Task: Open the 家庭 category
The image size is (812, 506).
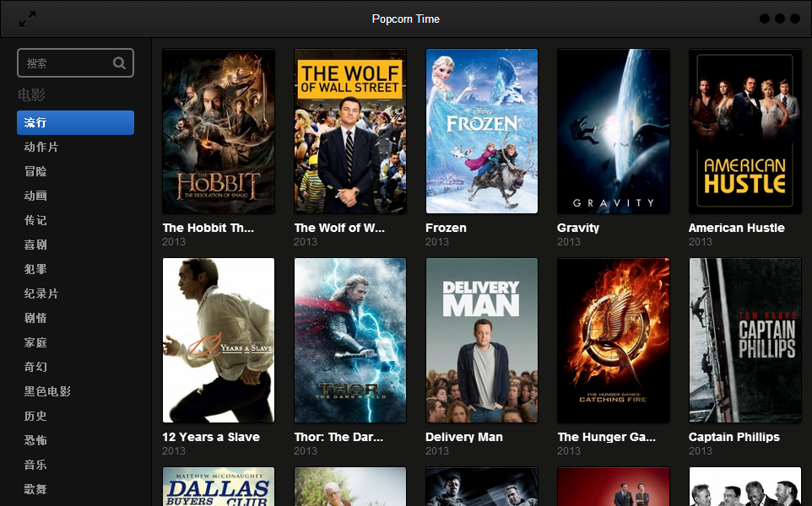Action: 35,342
